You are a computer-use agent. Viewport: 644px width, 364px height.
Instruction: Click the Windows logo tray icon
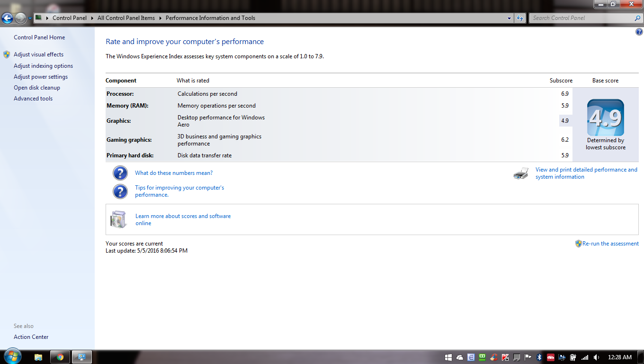pos(449,357)
